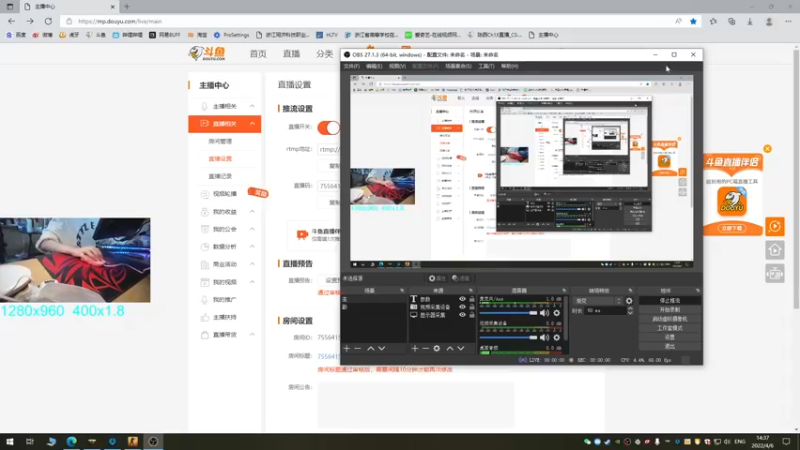Expand the 数据分析 sidebar section

pos(252,246)
